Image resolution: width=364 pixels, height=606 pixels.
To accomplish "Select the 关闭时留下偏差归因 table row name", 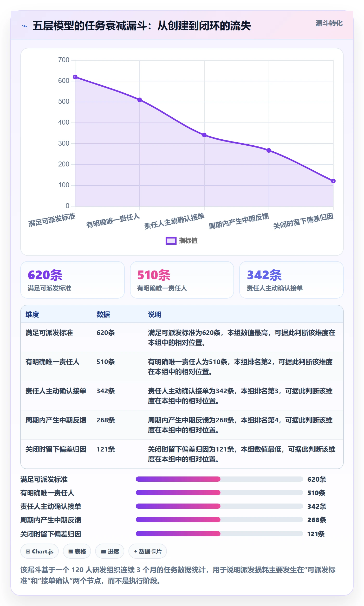I will (56, 449).
